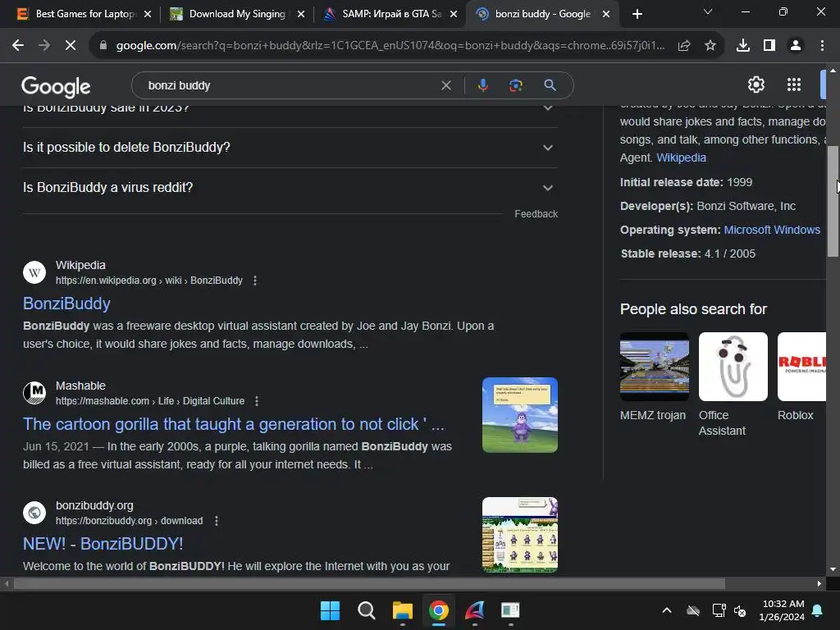Click the Feedback link

pos(536,214)
